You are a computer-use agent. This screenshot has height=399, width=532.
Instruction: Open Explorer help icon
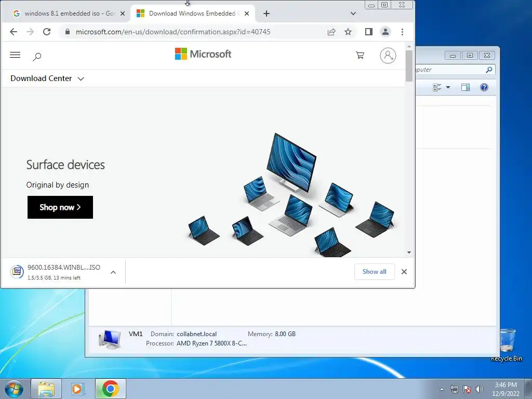click(x=484, y=87)
